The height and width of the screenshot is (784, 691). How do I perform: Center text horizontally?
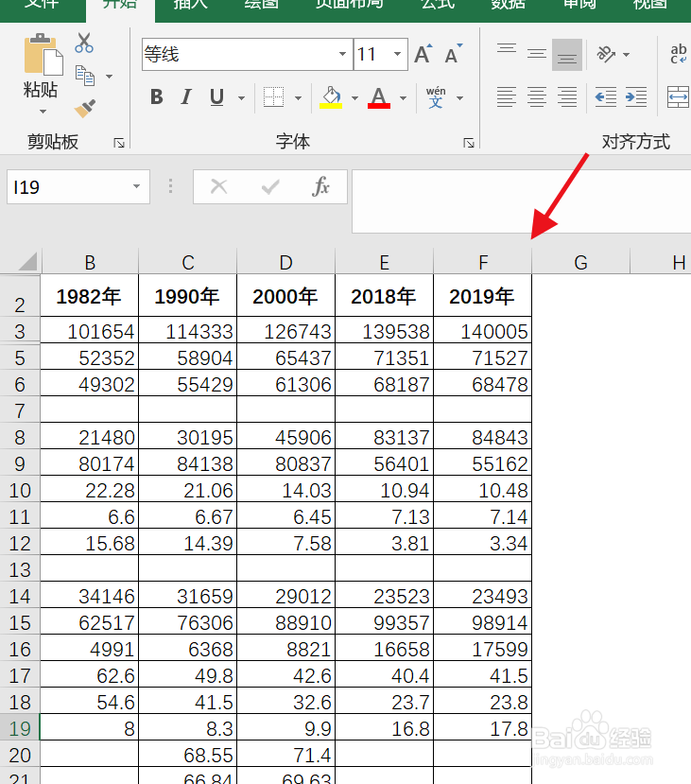click(537, 97)
